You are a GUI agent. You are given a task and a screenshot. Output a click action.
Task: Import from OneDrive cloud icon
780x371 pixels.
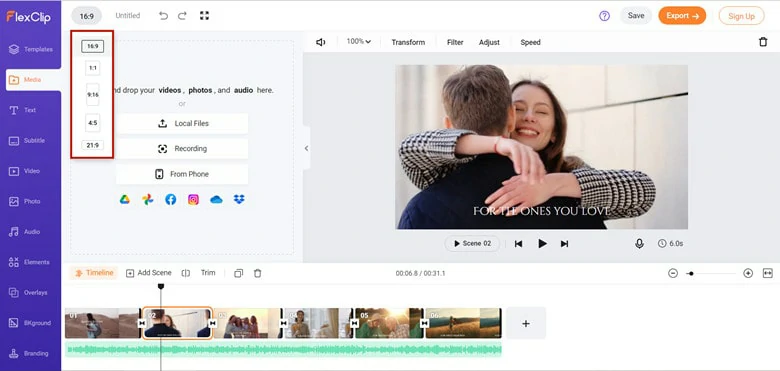pos(216,200)
